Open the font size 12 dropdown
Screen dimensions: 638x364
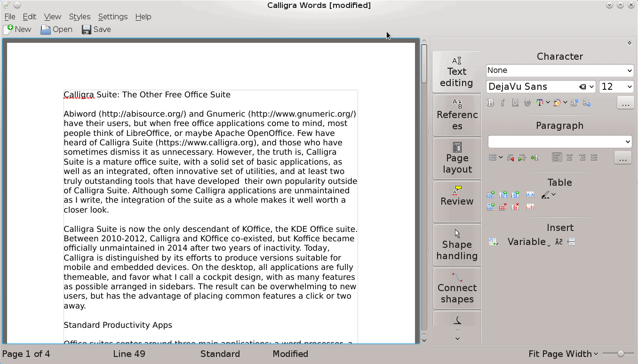pos(616,87)
